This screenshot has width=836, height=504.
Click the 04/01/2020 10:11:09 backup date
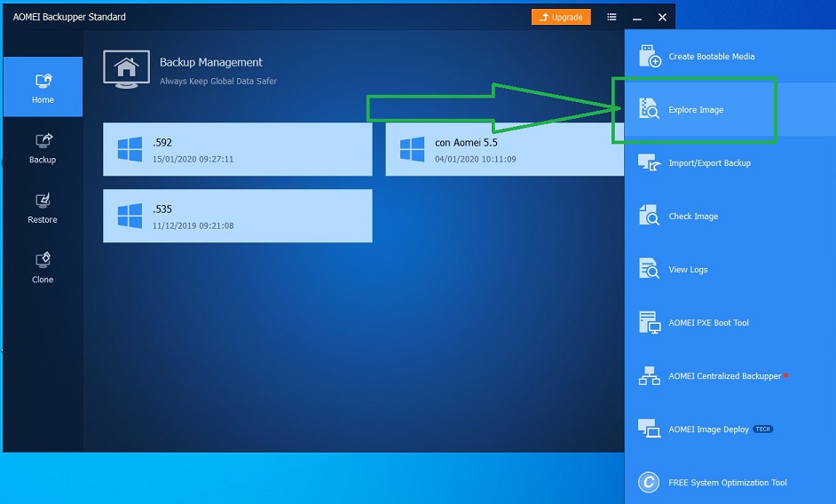[x=476, y=159]
